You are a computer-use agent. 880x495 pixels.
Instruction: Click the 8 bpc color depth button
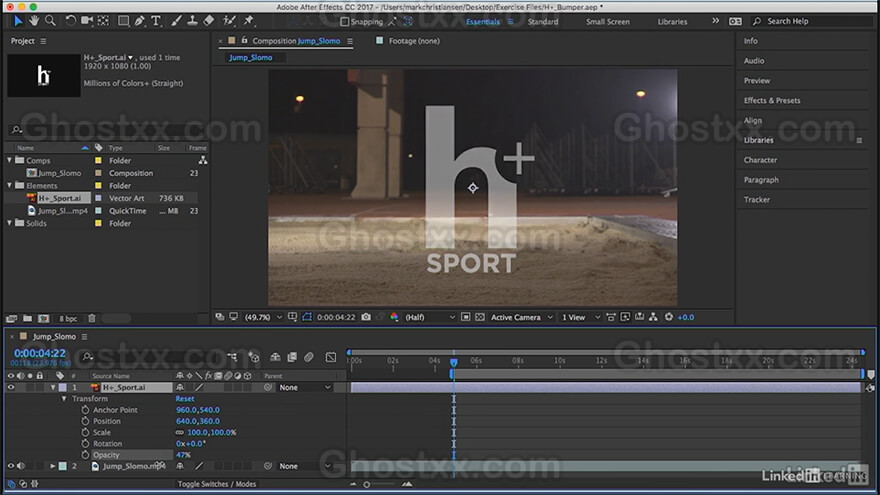coord(68,318)
